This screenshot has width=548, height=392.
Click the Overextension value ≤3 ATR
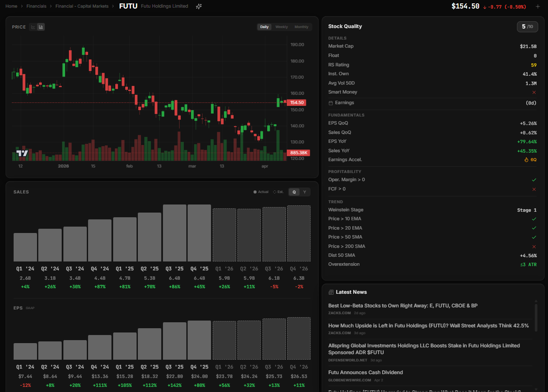528,264
